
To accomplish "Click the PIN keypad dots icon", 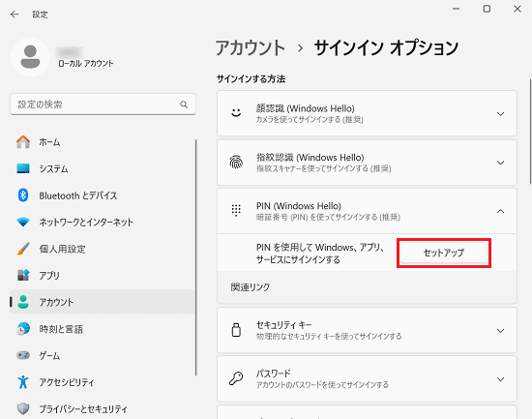I will pos(236,211).
